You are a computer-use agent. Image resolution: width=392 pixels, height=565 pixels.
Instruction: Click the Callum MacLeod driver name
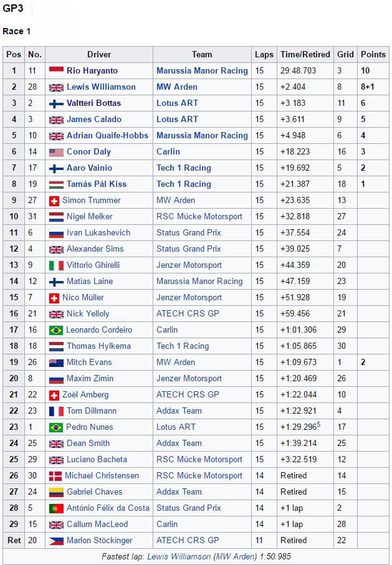point(97,525)
